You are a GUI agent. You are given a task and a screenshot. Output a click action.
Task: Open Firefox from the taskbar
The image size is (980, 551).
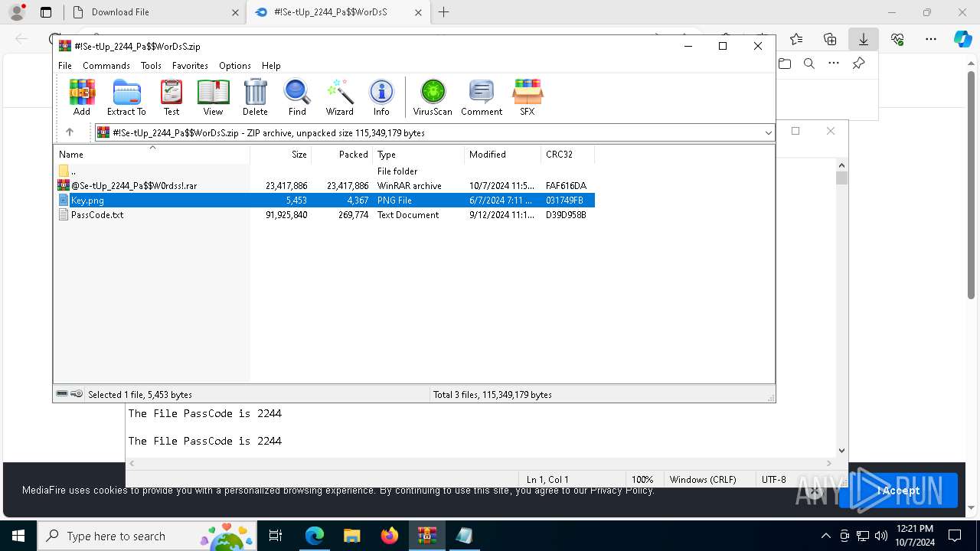[x=390, y=536]
